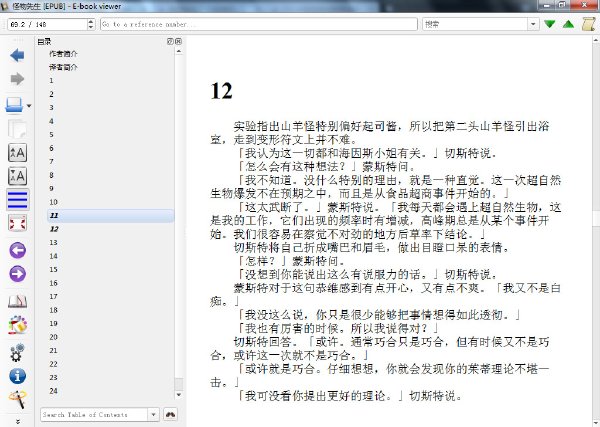Image resolution: width=600 pixels, height=427 pixels.
Task: Open chapter 19 in contents
Action: tap(54, 323)
